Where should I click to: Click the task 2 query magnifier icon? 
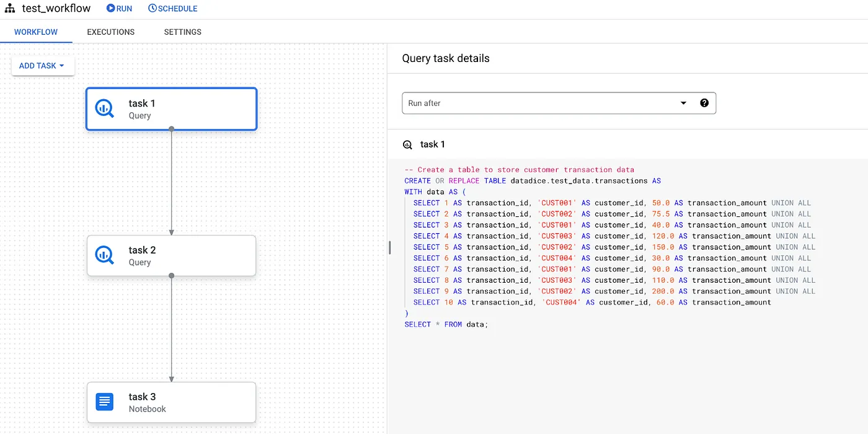[x=104, y=255]
